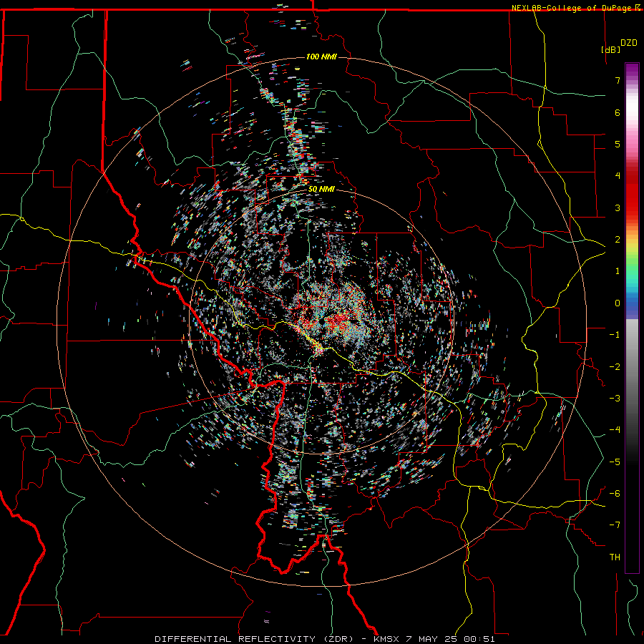This screenshot has height=644, width=644.
Task: Select the 7 value on scale
Action: 618,80
